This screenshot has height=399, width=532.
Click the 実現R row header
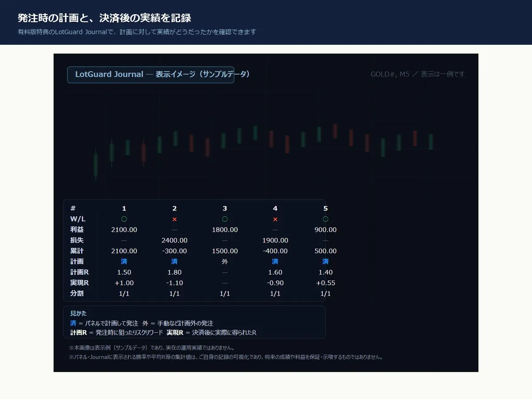coord(79,283)
